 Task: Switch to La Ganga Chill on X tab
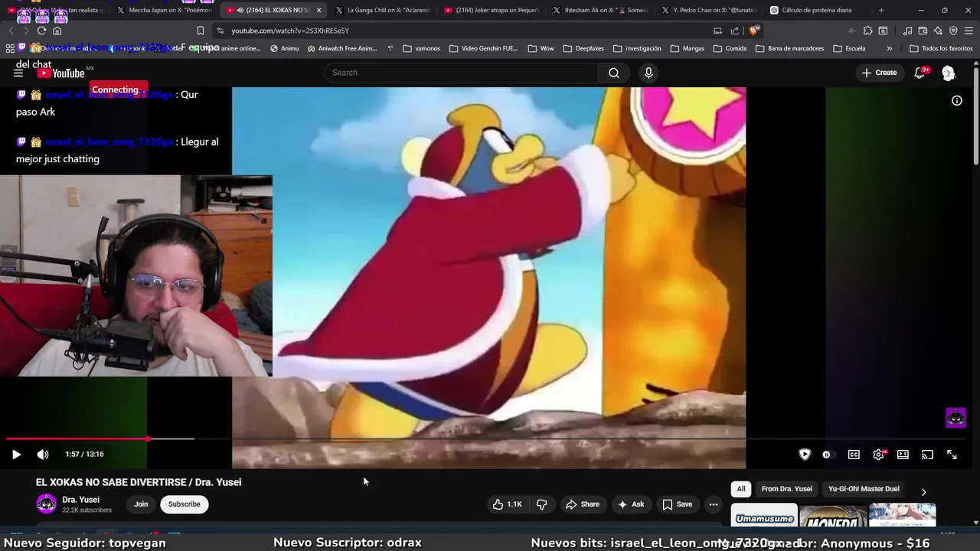(383, 10)
